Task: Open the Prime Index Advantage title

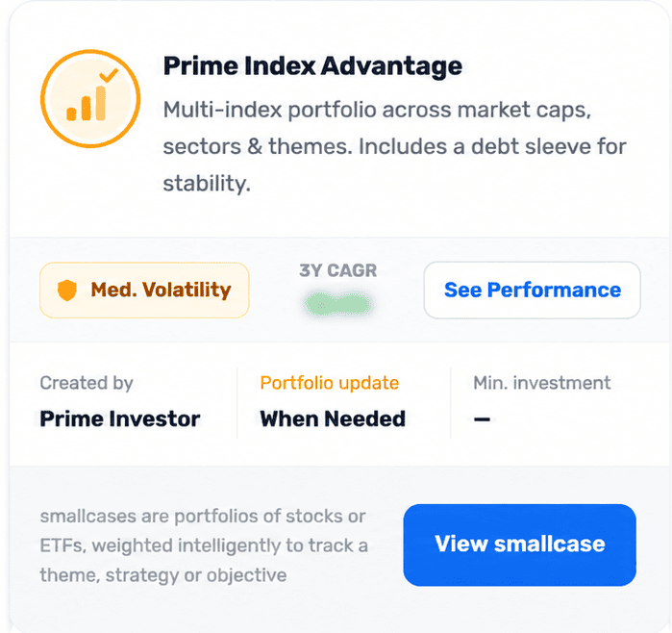Action: tap(312, 66)
